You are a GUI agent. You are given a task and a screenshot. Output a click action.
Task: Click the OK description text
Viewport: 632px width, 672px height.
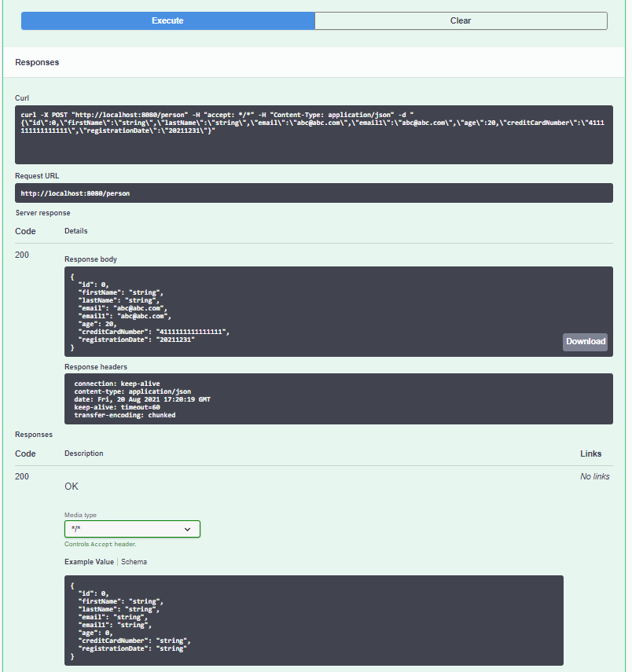[72, 487]
